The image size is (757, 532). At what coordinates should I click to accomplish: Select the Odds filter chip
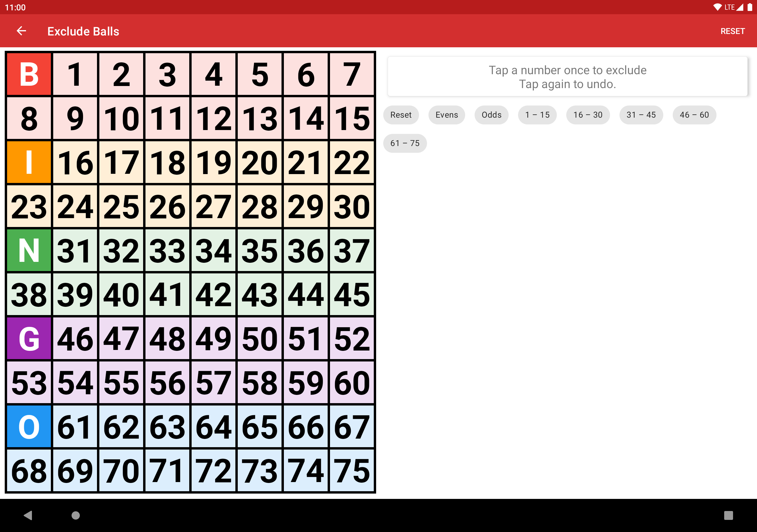point(491,115)
